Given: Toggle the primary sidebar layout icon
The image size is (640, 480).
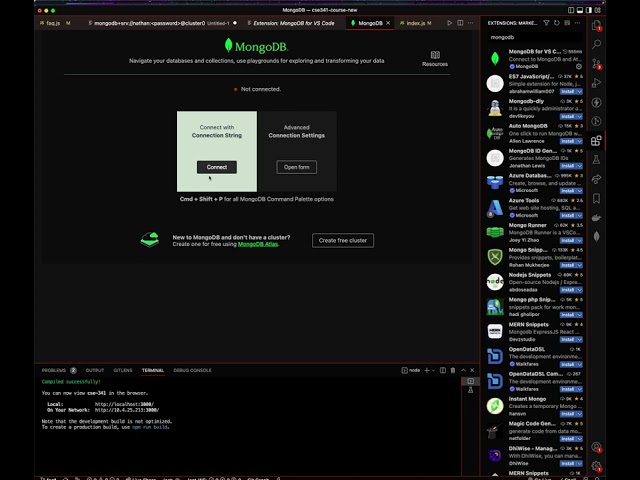Looking at the screenshot, I should (571, 10).
